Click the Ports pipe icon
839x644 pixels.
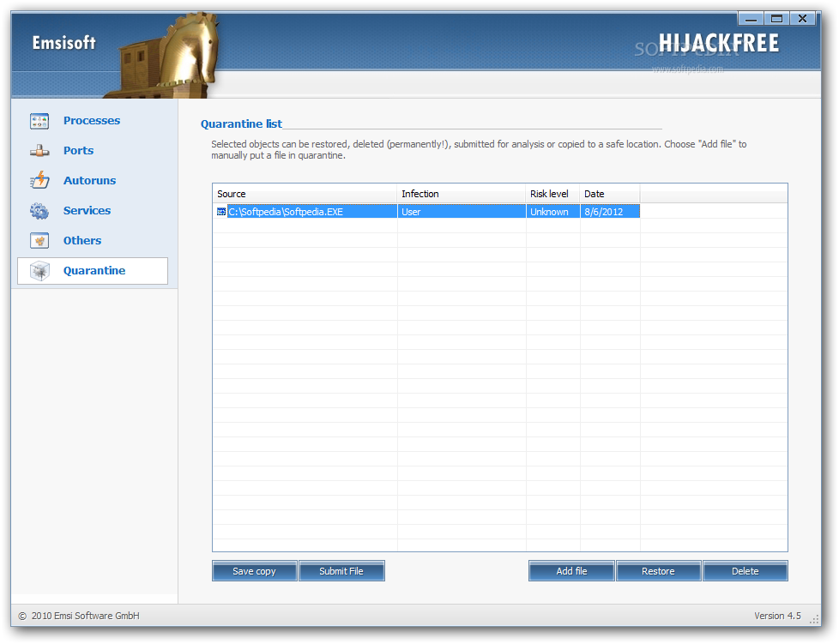pos(39,151)
